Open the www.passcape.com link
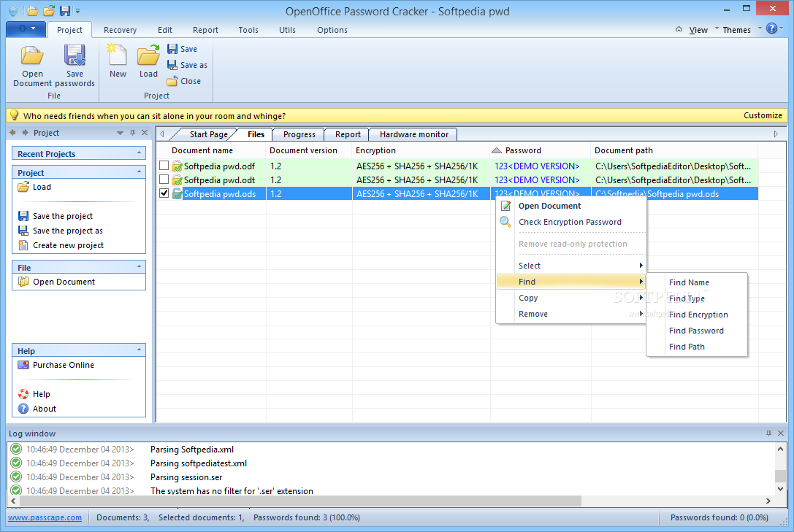Screen dimensions: 794x532 coord(45,517)
